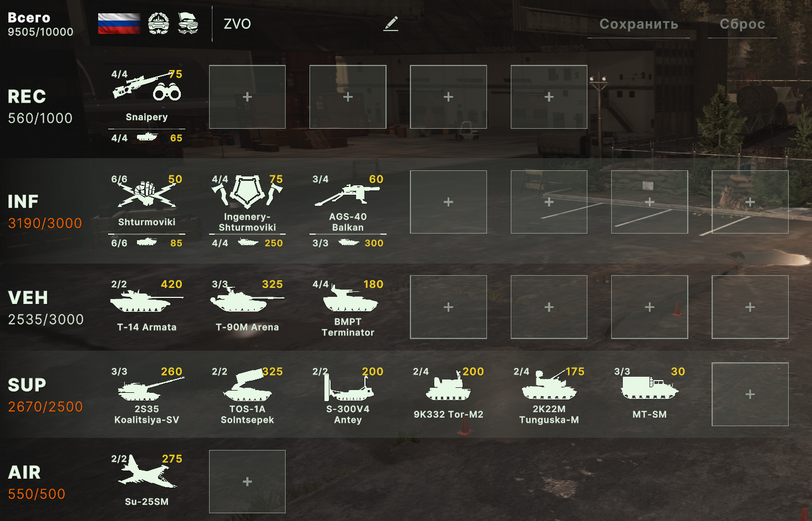The image size is (812, 521).
Task: Select the T-14 Armata tank card
Action: click(147, 307)
